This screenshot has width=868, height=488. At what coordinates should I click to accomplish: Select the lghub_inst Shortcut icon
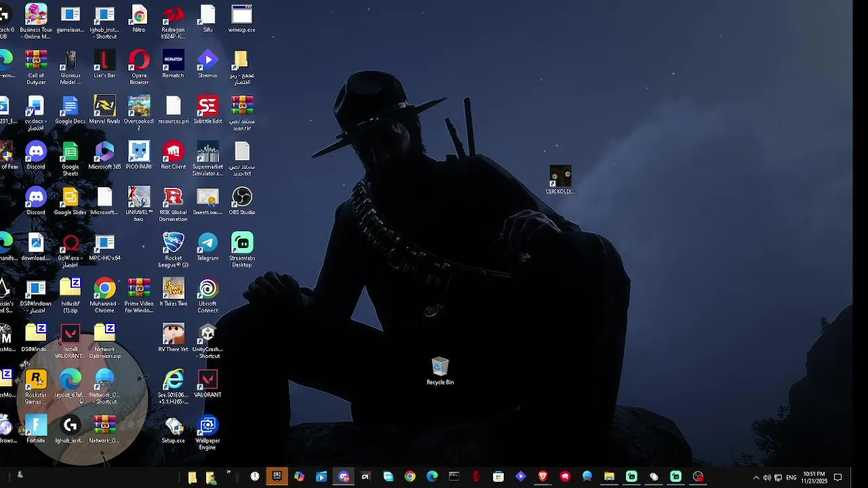point(104,22)
